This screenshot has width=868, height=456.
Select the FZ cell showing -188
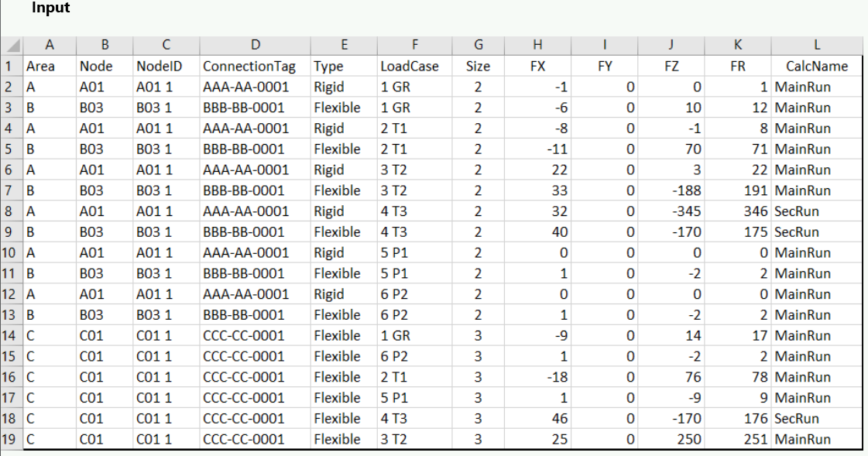coord(671,191)
